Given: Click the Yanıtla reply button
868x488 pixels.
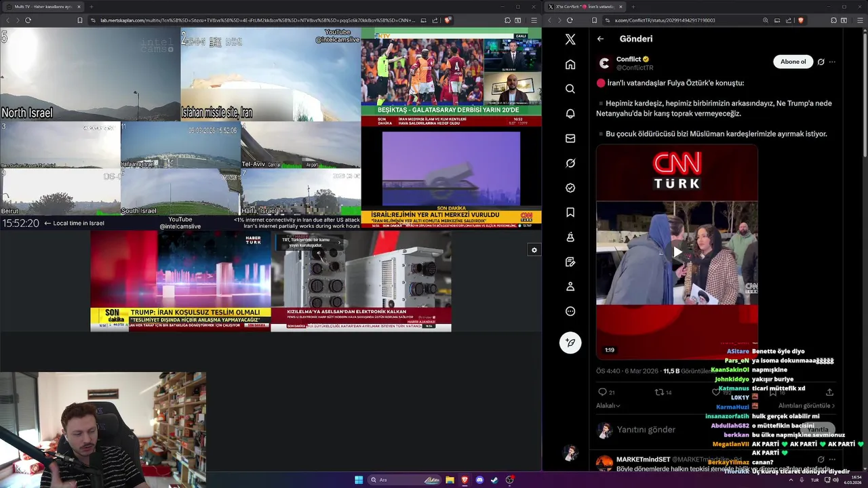Looking at the screenshot, I should coord(818,429).
